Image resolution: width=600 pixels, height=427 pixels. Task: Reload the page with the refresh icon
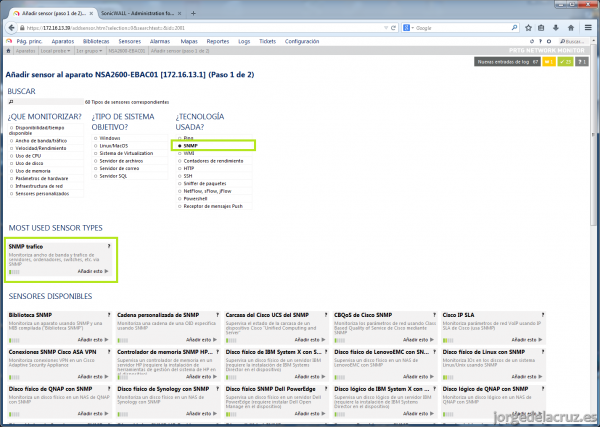pyautogui.click(x=393, y=28)
